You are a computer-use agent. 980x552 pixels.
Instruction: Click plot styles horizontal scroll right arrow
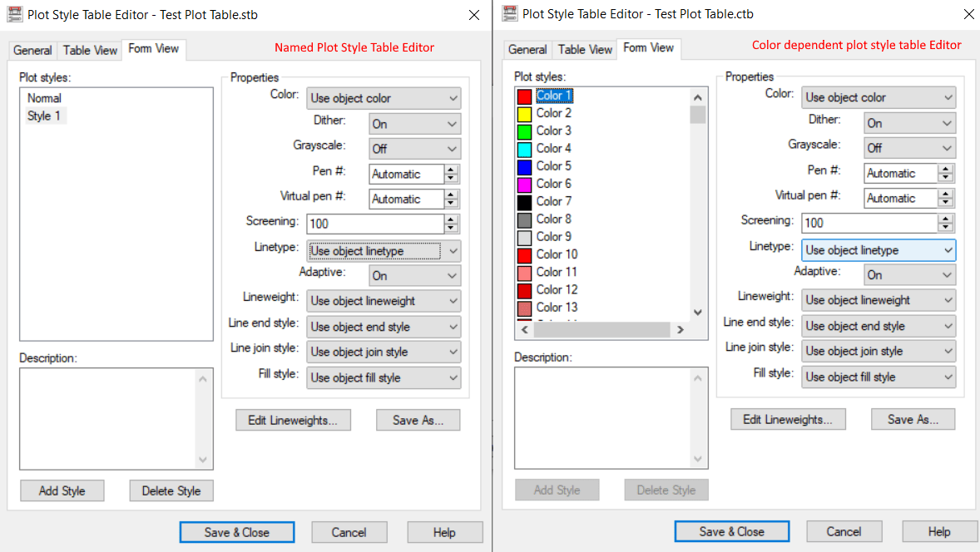[x=681, y=330]
